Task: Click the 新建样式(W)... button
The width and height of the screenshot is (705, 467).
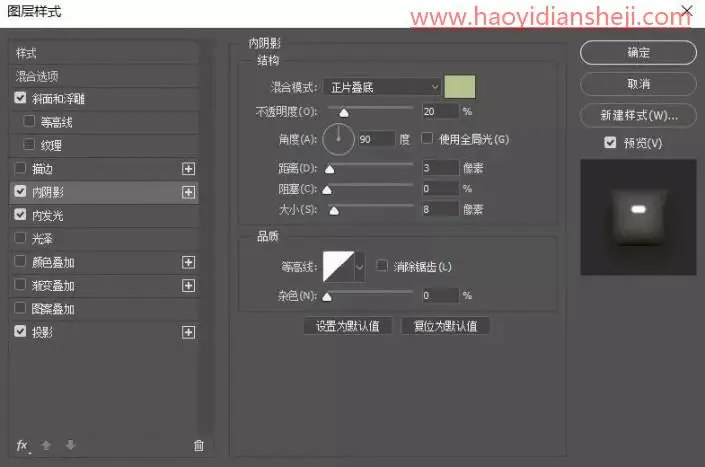Action: pos(638,116)
